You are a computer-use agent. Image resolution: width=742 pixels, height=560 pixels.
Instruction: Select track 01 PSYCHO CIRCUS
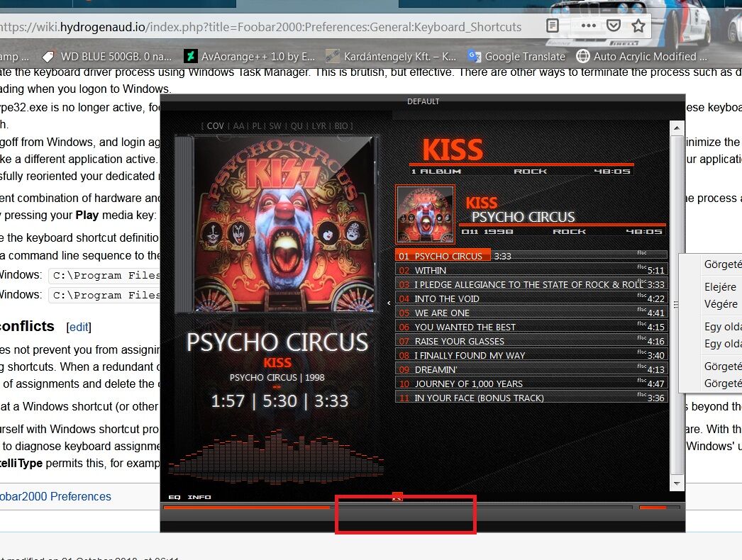[x=531, y=256]
